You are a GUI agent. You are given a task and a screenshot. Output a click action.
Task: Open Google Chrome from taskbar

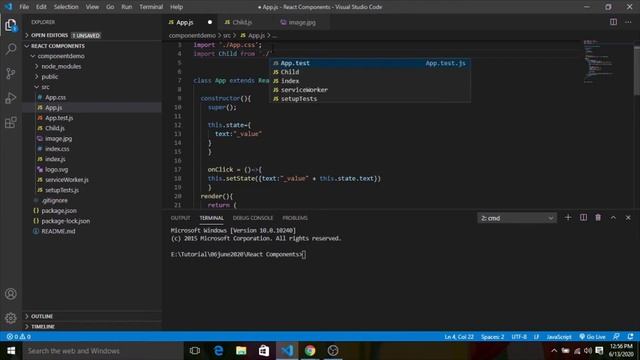[310, 351]
